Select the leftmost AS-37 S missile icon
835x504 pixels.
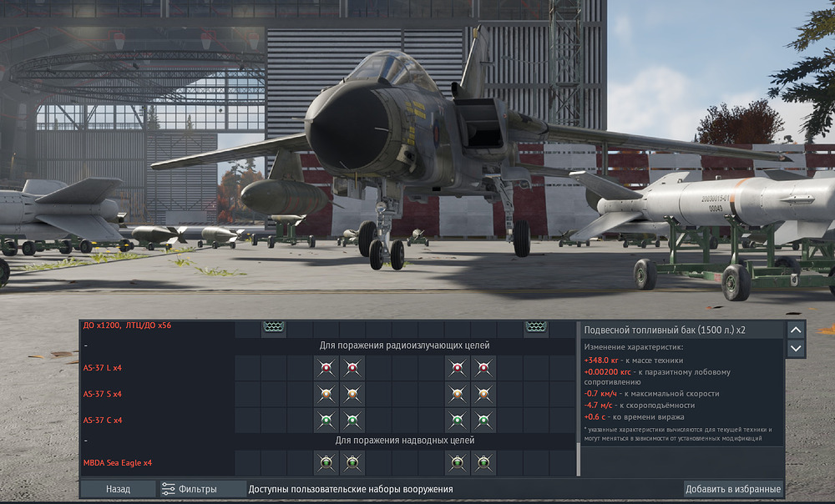click(x=326, y=394)
